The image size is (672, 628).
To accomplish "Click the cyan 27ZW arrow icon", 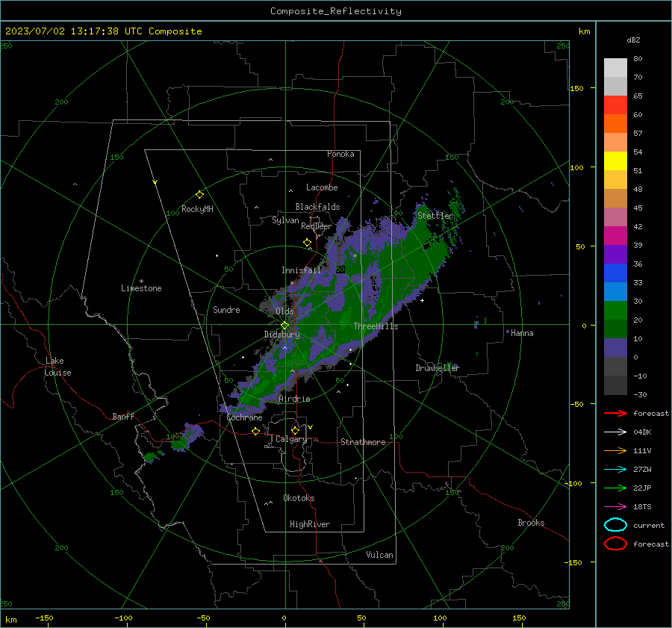I will (x=615, y=470).
